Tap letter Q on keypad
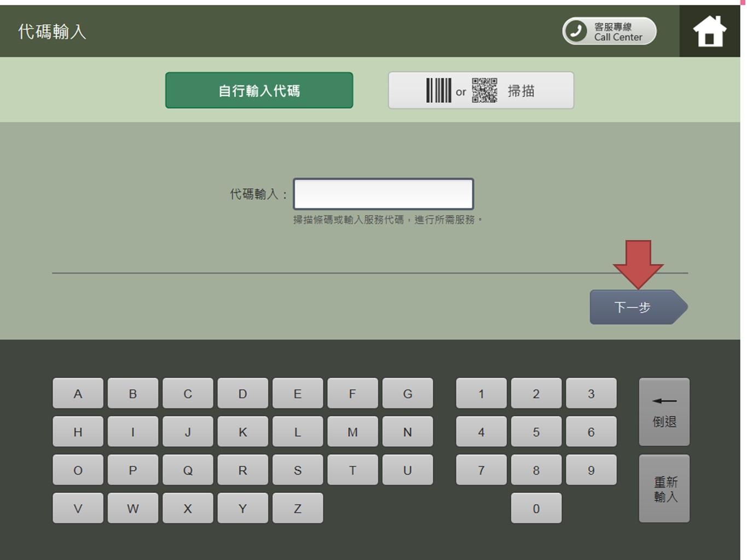 pos(188,470)
